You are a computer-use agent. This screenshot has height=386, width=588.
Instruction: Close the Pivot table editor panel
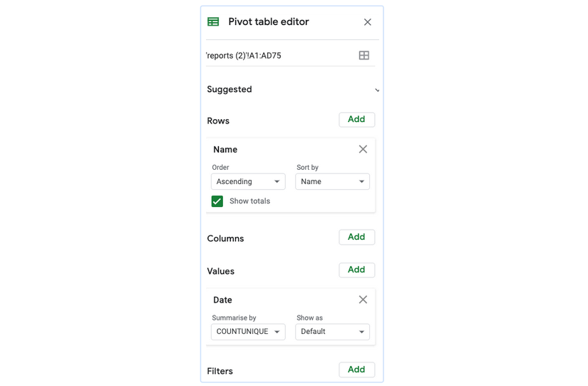point(367,22)
